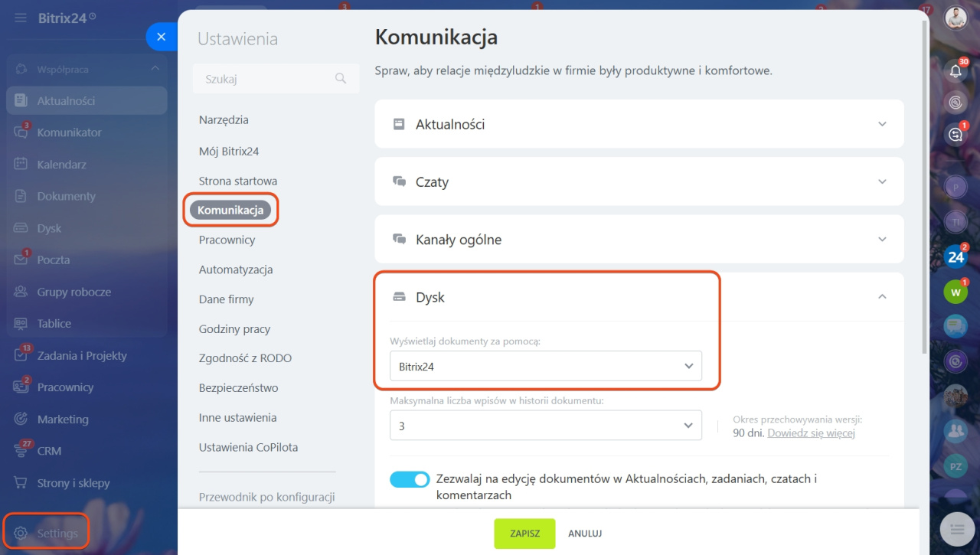Open Tablice in the left sidebar

tap(54, 324)
